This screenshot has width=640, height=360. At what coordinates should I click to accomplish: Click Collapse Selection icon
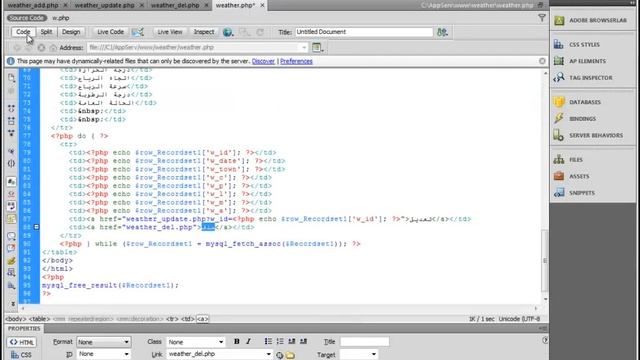click(x=11, y=121)
